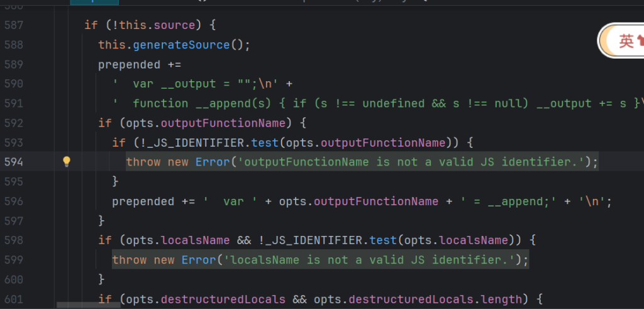Viewport: 644px width, 309px height.
Task: Click line number 591 in the gutter
Action: coord(14,104)
